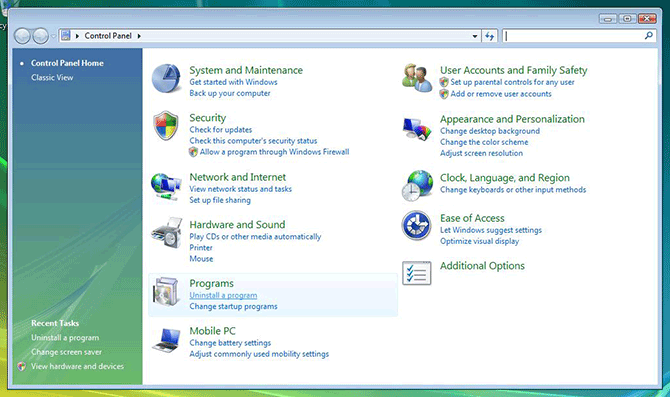Click the Hardware and Sound printer icon
Viewport: 670px width, 397px height.
167,233
